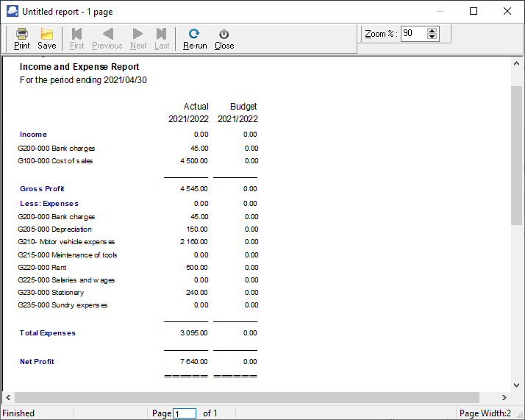Click 'G210- Motor vehicle expenses' row label
The height and width of the screenshot is (420, 525).
tap(66, 242)
